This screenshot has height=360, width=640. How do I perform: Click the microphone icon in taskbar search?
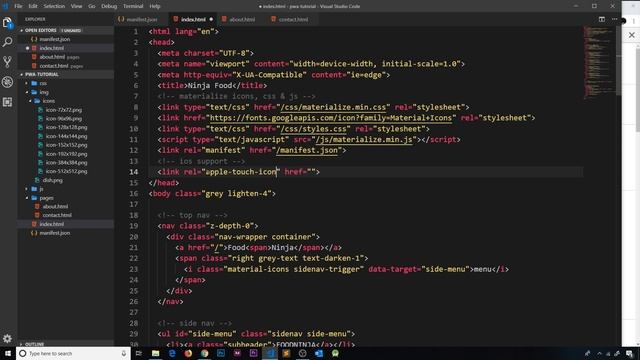[124, 353]
